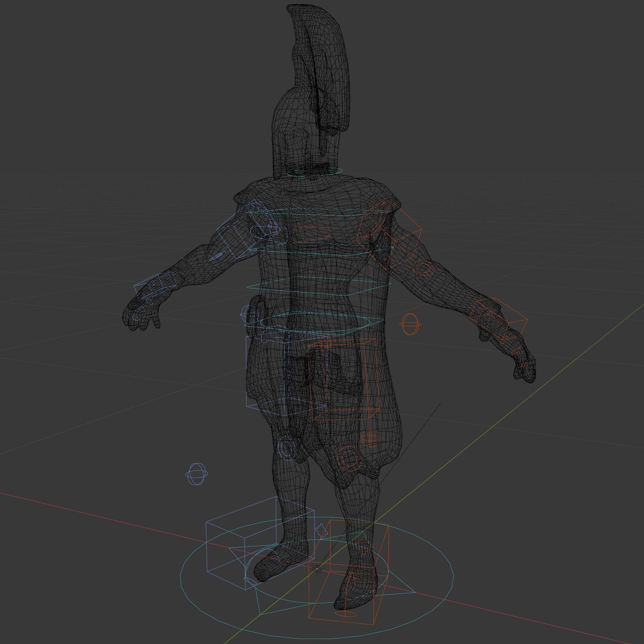Viewport: 644px width, 644px height.
Task: Select the floating blue sphere control beside the legs
Action: [196, 474]
